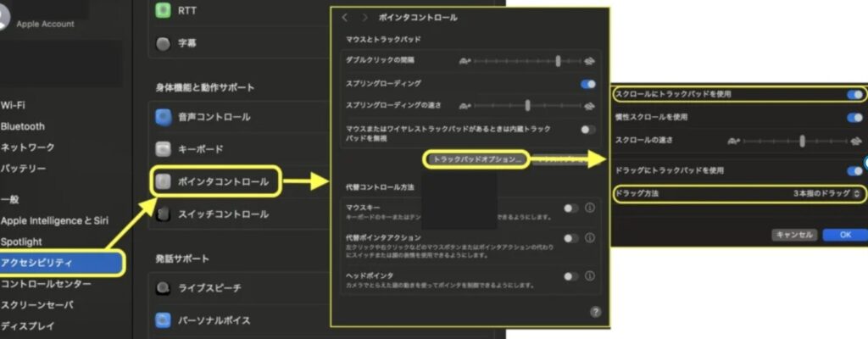Screen dimensions: 868x339
Task: Enable the ヘッドポインタ toggle
Action: tap(571, 276)
